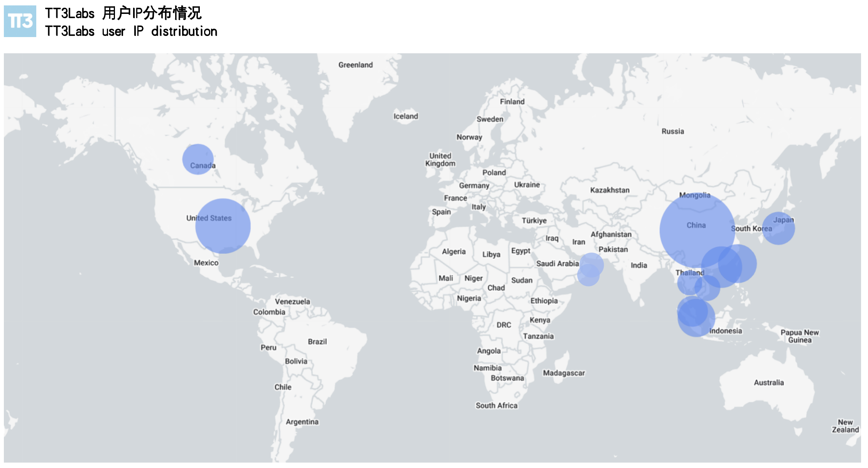Click the Brazil map label

pyautogui.click(x=317, y=341)
